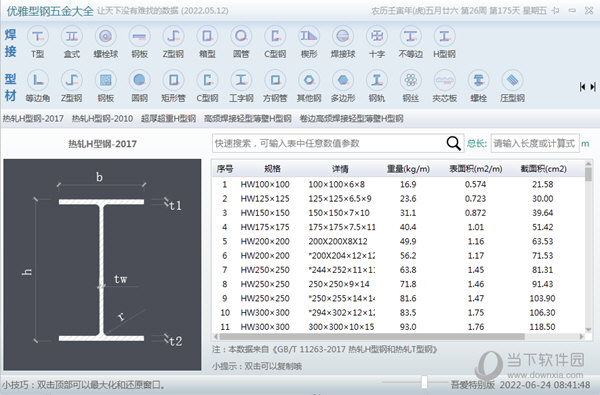Switch to 热轧H型钢-2017 tab
600x395 pixels.
click(33, 119)
